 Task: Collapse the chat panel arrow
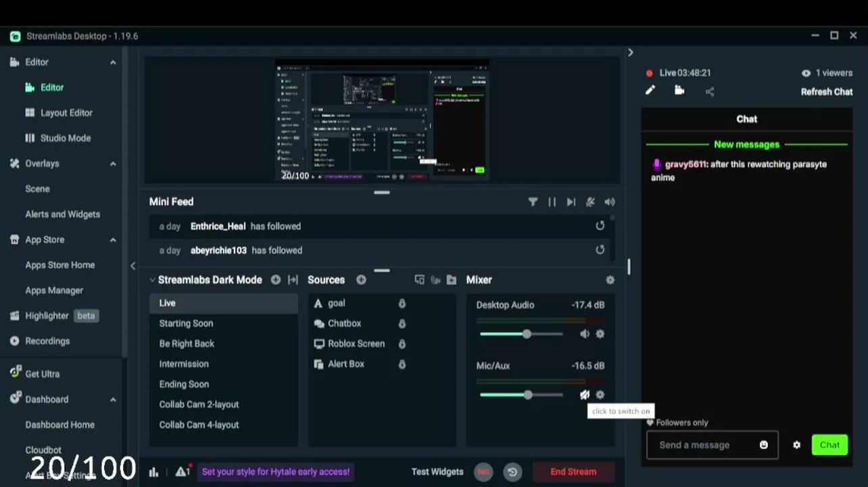(x=630, y=52)
